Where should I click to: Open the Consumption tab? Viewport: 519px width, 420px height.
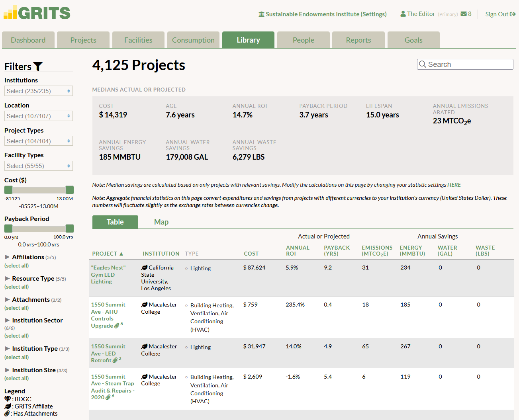coord(193,40)
